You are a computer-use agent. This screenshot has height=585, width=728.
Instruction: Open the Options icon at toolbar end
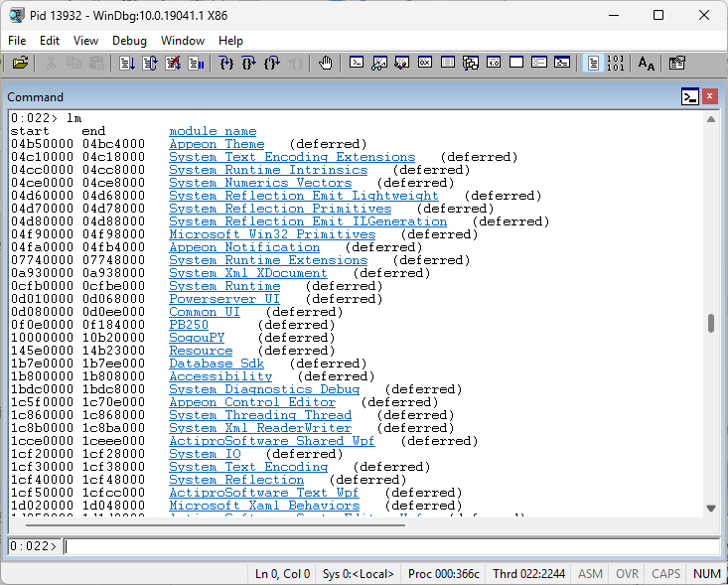click(677, 63)
